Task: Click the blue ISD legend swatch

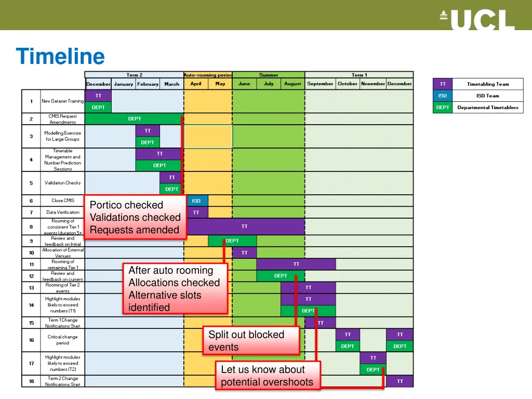Action: coord(443,96)
